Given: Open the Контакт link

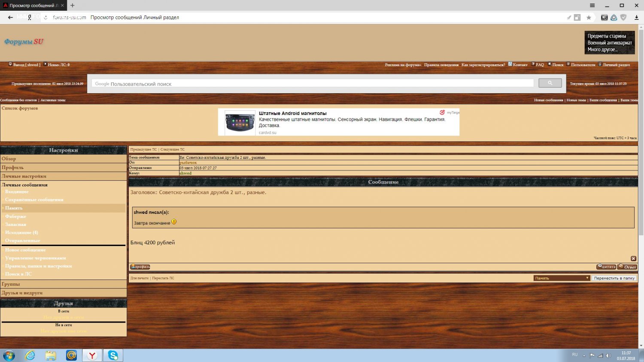Looking at the screenshot, I should (x=518, y=65).
